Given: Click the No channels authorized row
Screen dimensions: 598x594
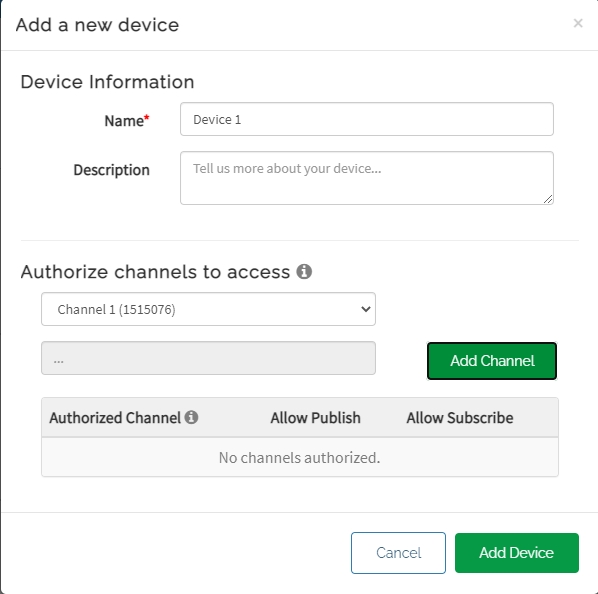Looking at the screenshot, I should tap(300, 458).
